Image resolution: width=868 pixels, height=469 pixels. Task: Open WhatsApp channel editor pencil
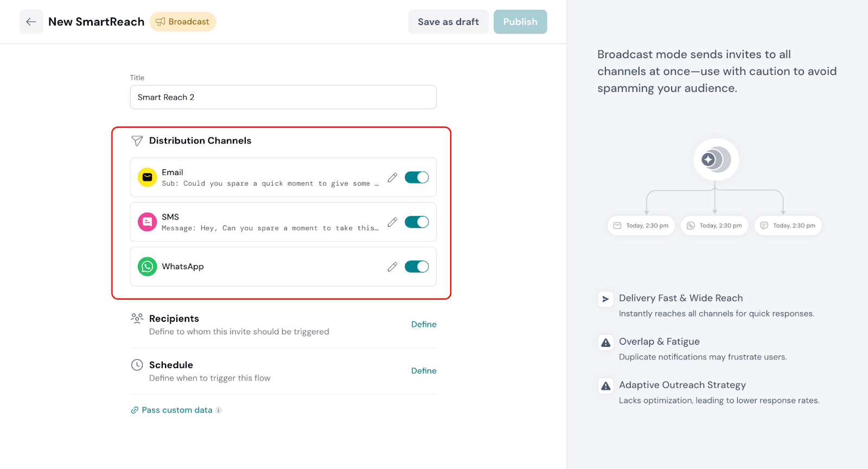[392, 267]
